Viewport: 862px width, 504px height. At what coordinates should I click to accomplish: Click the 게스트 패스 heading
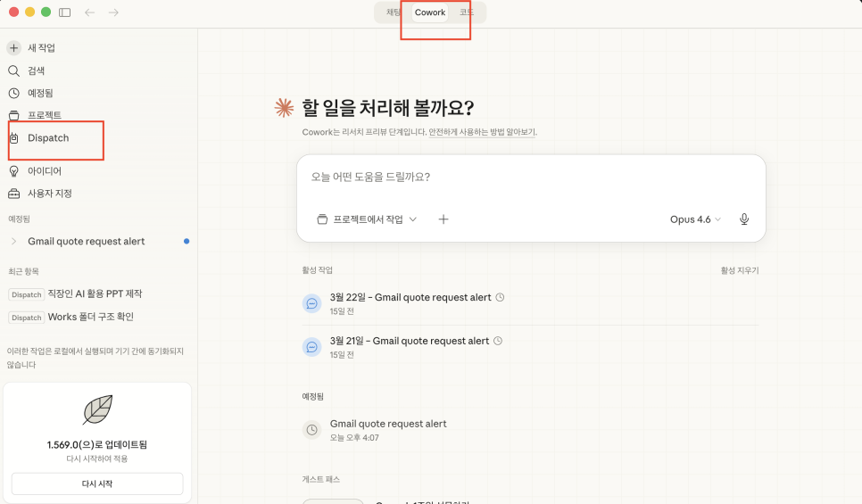[320, 479]
